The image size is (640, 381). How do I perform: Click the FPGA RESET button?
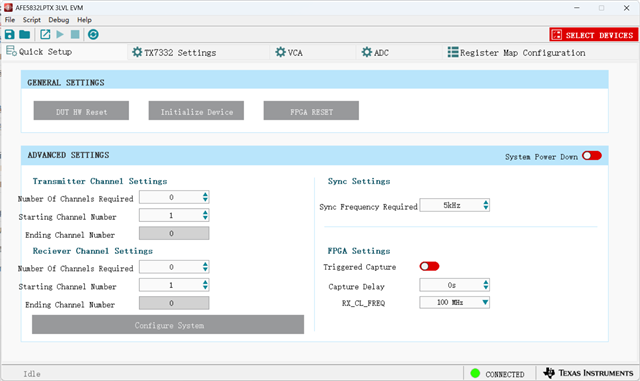point(311,111)
